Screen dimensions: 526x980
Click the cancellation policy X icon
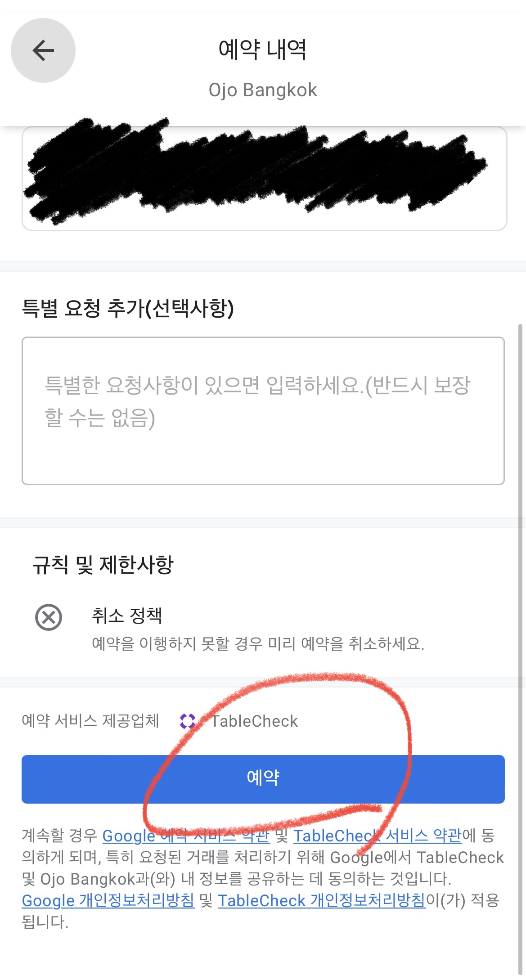pyautogui.click(x=49, y=617)
